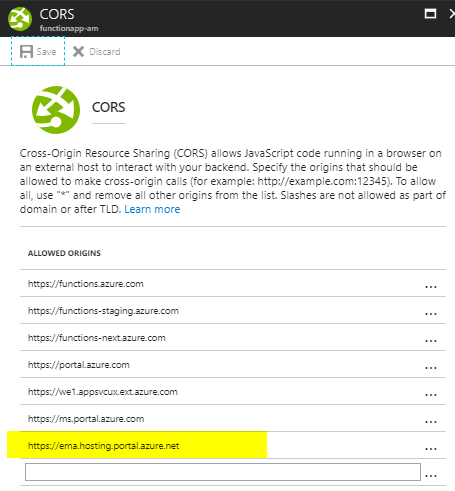Click the CORS logo in title bar
Image resolution: width=455 pixels, height=491 pixels.
[20, 19]
